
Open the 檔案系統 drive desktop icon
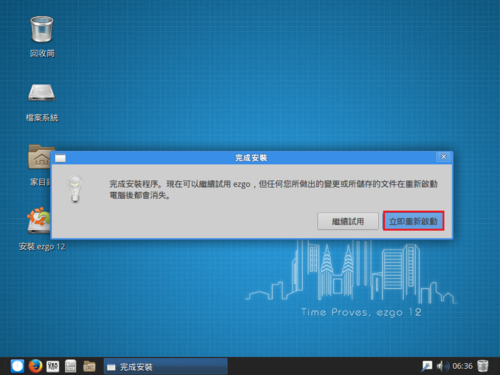click(42, 102)
